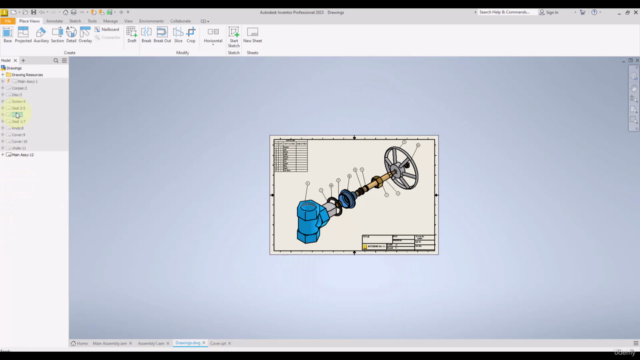Click the New file icon in quick access toolbar

pyautogui.click(x=13, y=12)
